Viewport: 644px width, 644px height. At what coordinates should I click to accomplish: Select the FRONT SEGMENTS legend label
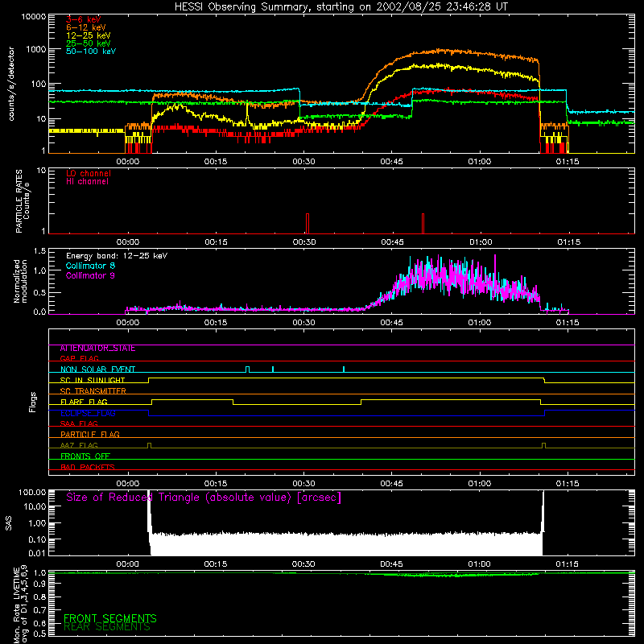[110, 618]
